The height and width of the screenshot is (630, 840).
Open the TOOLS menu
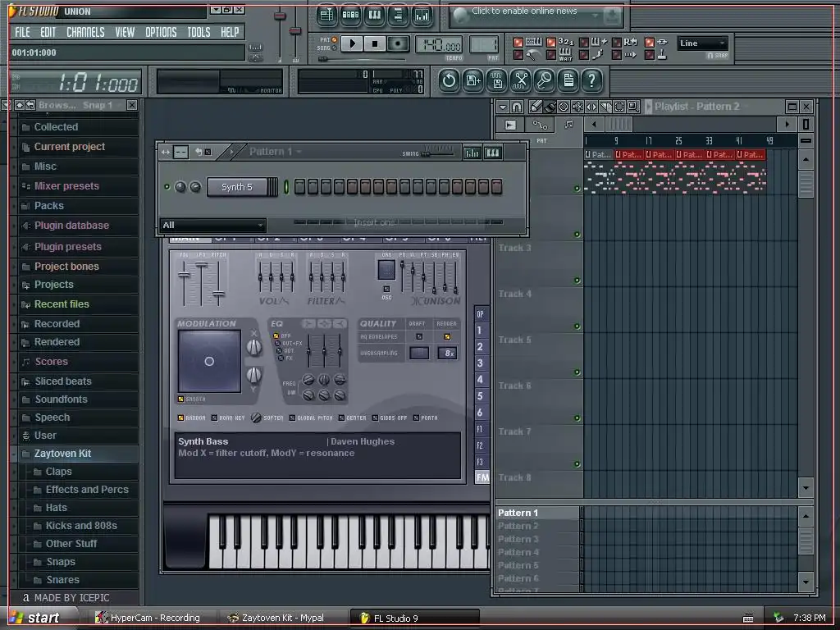click(x=199, y=32)
